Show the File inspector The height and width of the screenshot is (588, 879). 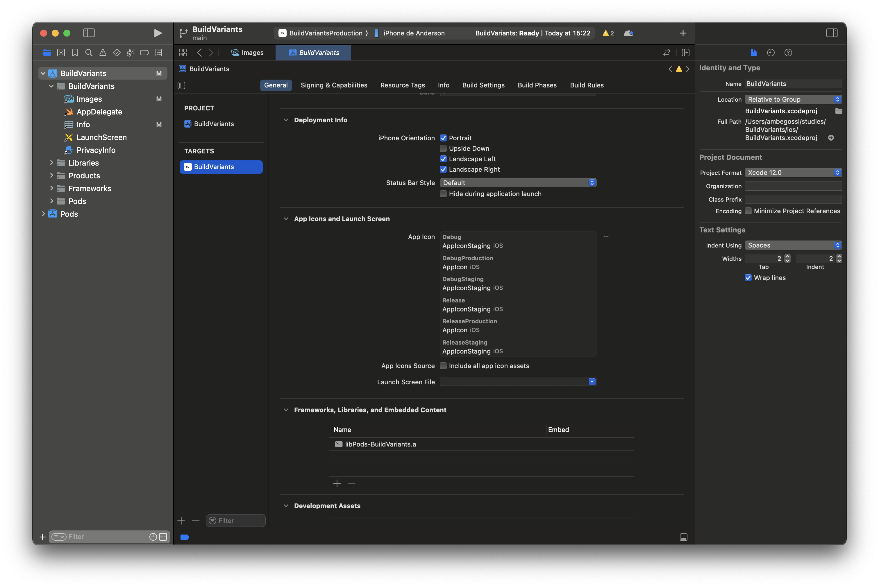pyautogui.click(x=753, y=53)
